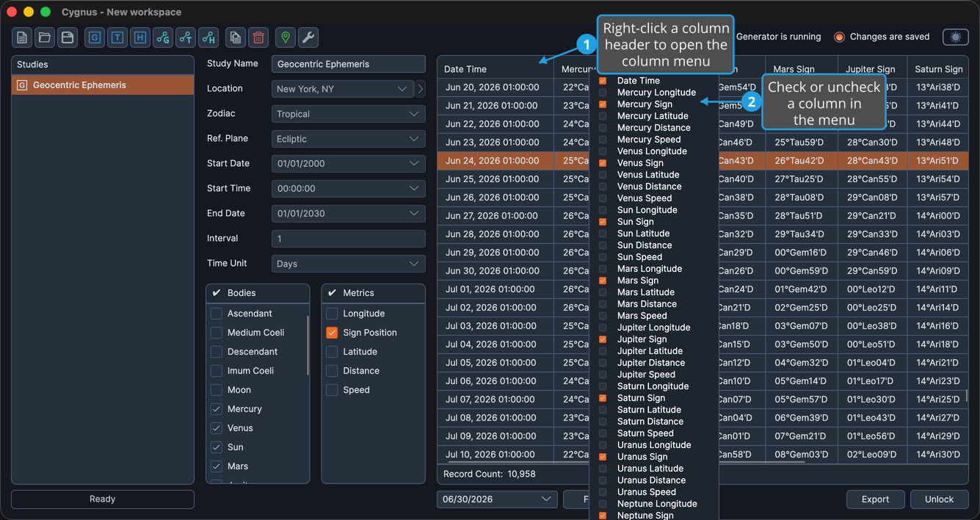Check the Medium Coeli checkbox
Viewport: 980px width, 520px height.
click(217, 333)
